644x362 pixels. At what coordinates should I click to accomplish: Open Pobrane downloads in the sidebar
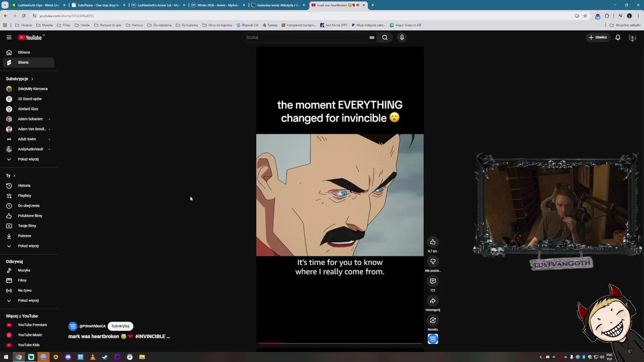pos(28,236)
